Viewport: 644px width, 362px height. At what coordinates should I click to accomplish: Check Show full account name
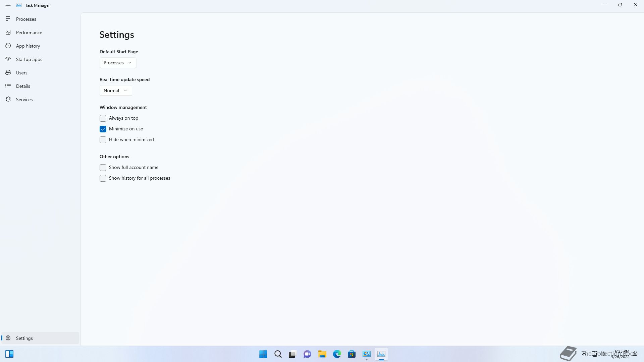click(103, 168)
